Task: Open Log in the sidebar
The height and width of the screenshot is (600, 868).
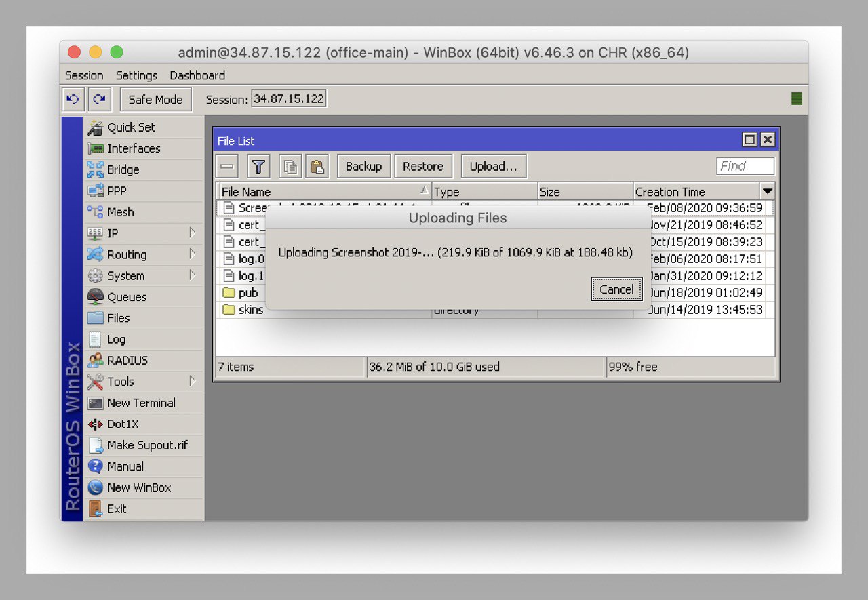Action: (x=143, y=339)
